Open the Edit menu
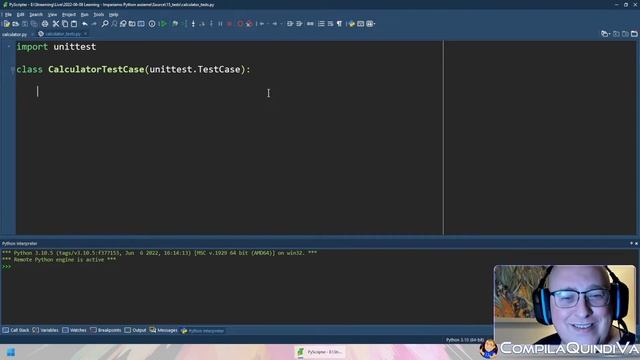The height and width of the screenshot is (360, 640). [x=20, y=14]
